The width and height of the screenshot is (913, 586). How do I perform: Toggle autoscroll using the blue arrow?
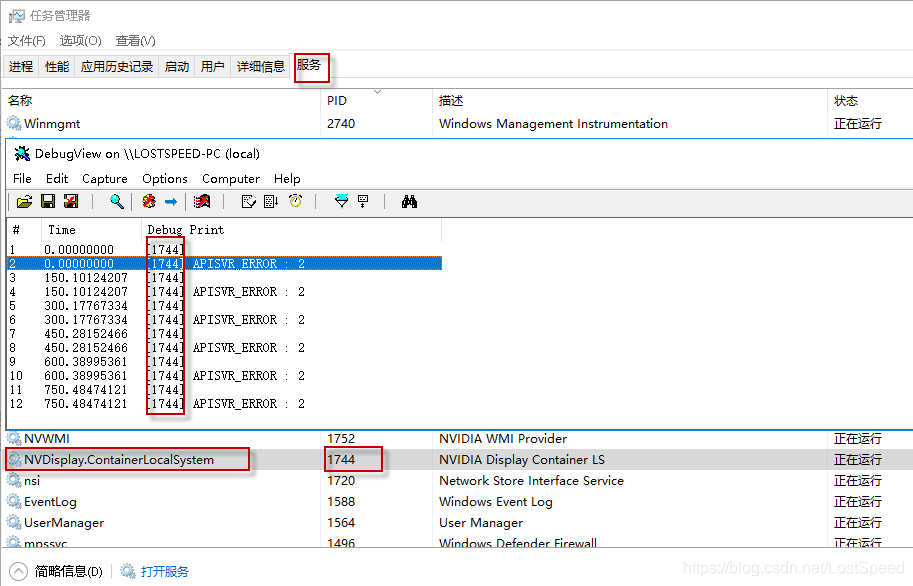coord(172,201)
